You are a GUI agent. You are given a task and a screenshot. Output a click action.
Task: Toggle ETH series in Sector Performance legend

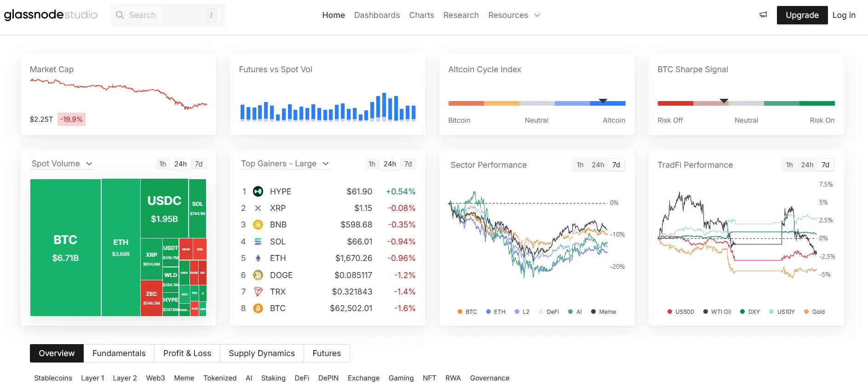(495, 312)
